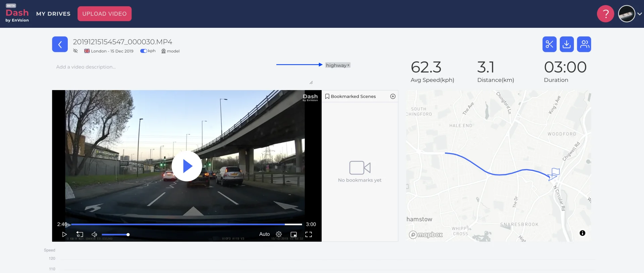Toggle the video privacy eye icon
Image resolution: width=644 pixels, height=273 pixels.
pos(75,51)
